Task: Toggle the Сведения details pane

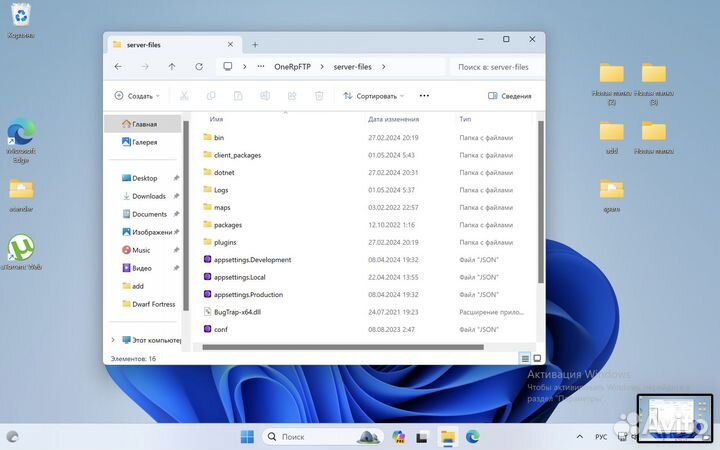Action: [509, 96]
